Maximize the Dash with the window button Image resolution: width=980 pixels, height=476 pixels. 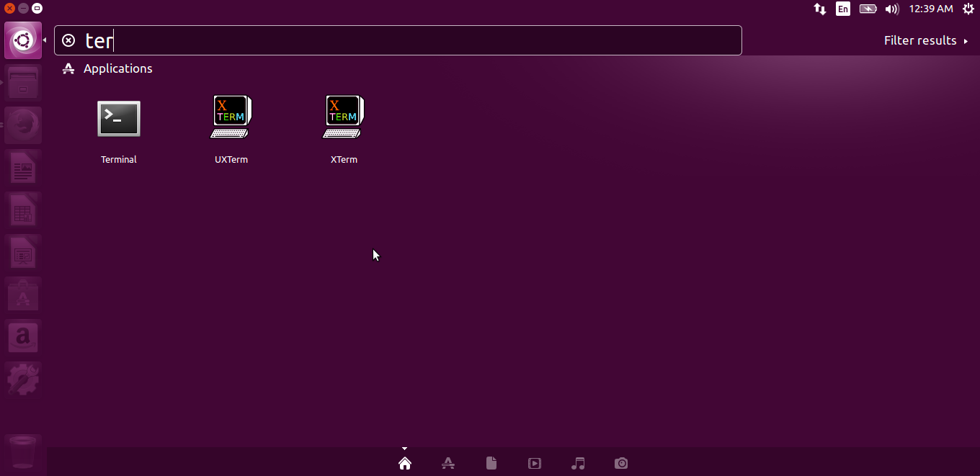click(37, 9)
